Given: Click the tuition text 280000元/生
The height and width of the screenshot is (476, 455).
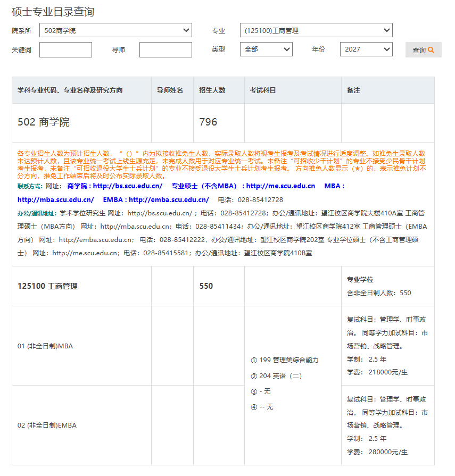Looking at the screenshot, I should (x=388, y=452).
